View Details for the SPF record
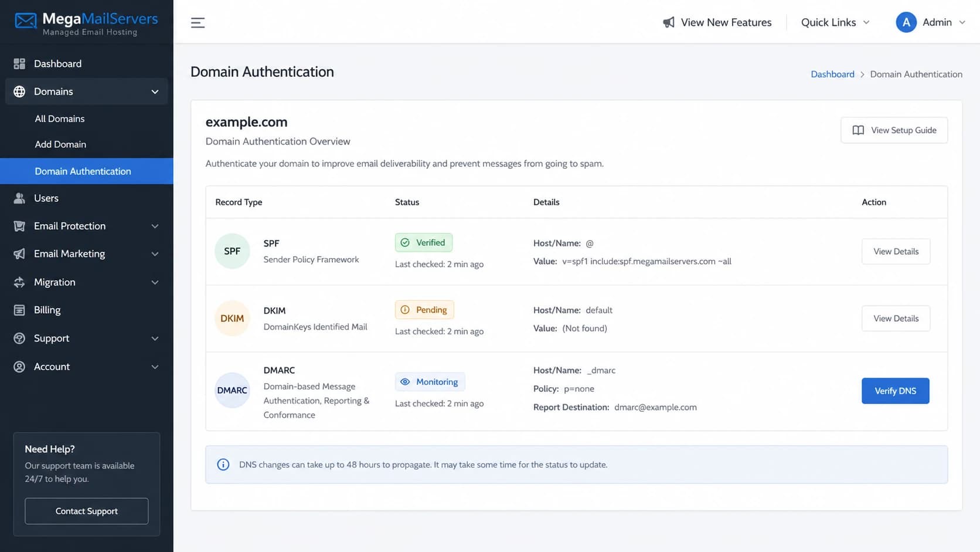Image resolution: width=980 pixels, height=552 pixels. pos(896,251)
